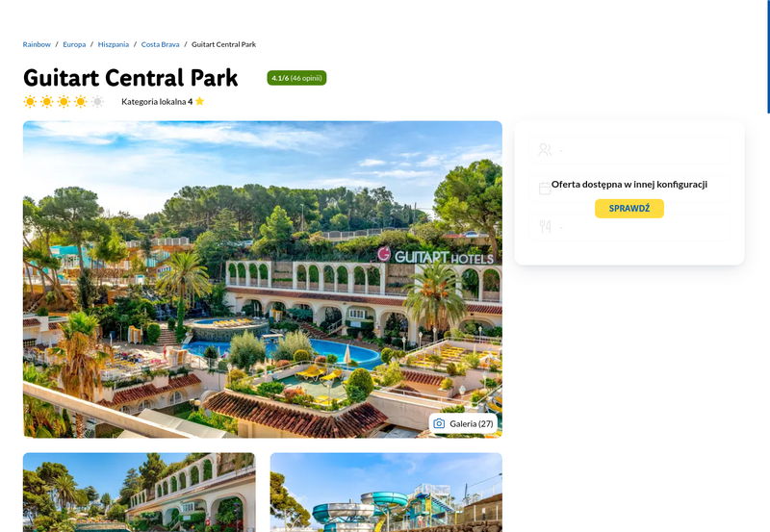The width and height of the screenshot is (770, 532).
Task: Click the participants people icon in booking panel
Action: click(545, 150)
